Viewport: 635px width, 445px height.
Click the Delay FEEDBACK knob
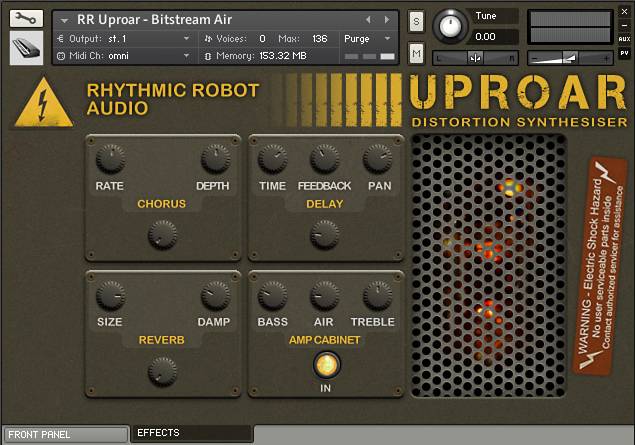[325, 159]
